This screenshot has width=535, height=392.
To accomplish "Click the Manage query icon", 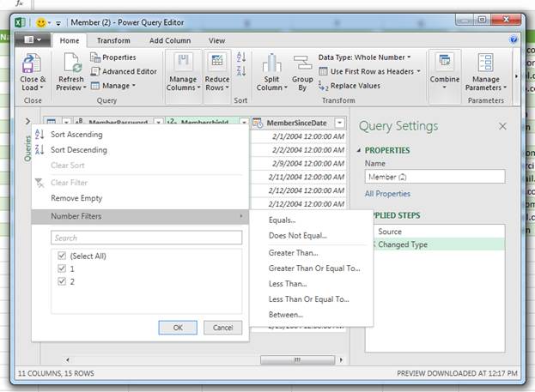I will [95, 86].
